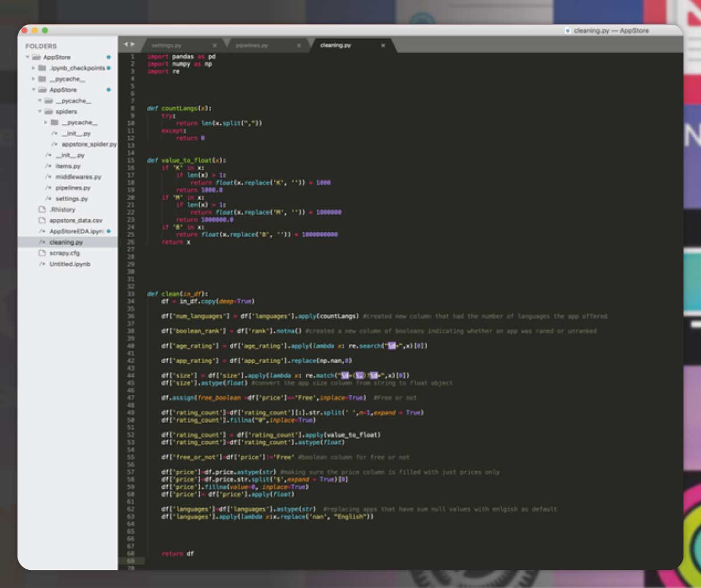Open pipelines.py in the sidebar tree
The image size is (701, 588).
pyautogui.click(x=73, y=188)
